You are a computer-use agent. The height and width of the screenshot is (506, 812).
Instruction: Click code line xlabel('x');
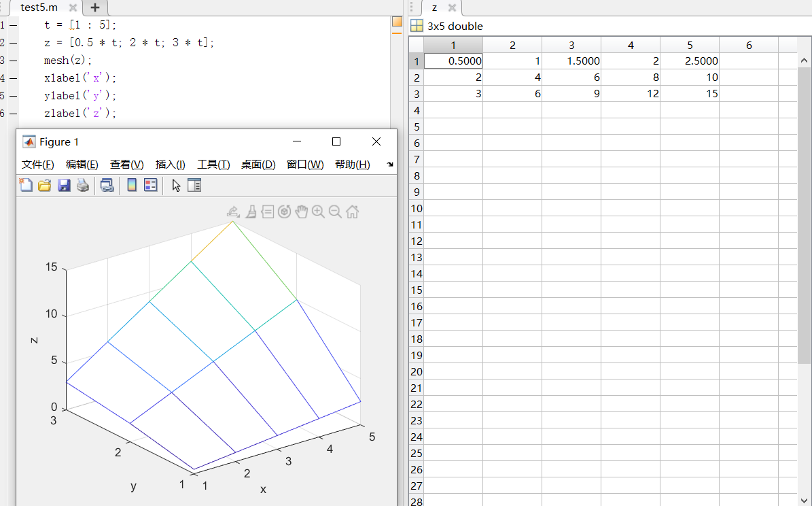(80, 78)
